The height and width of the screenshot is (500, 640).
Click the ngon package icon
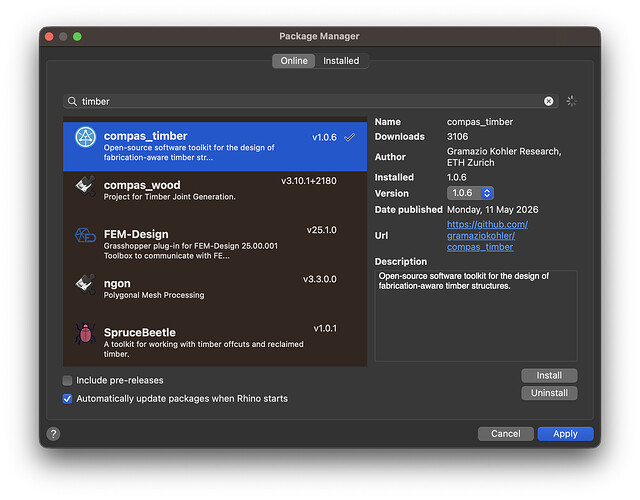point(85,284)
